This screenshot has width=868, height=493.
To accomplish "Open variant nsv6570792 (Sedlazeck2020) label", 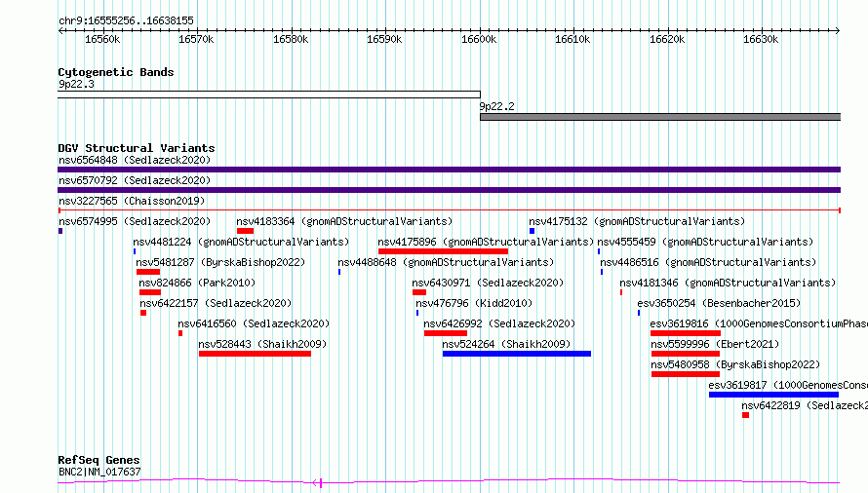I will pyautogui.click(x=135, y=180).
